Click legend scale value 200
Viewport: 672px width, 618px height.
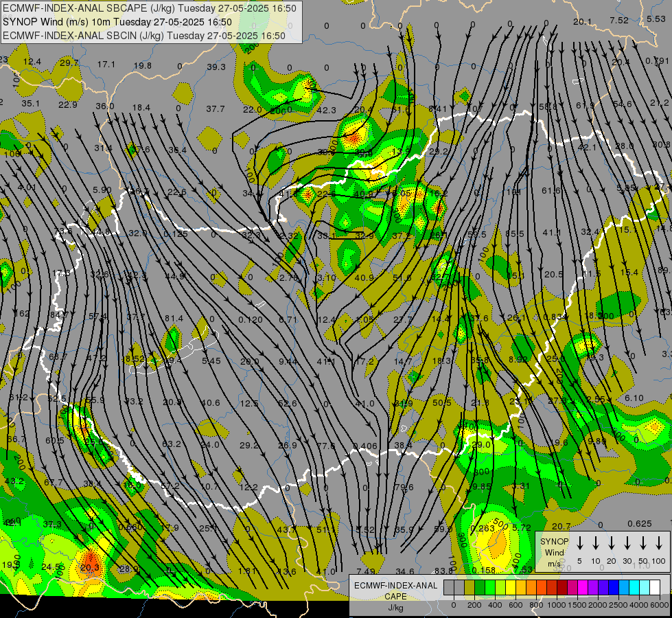point(474,605)
